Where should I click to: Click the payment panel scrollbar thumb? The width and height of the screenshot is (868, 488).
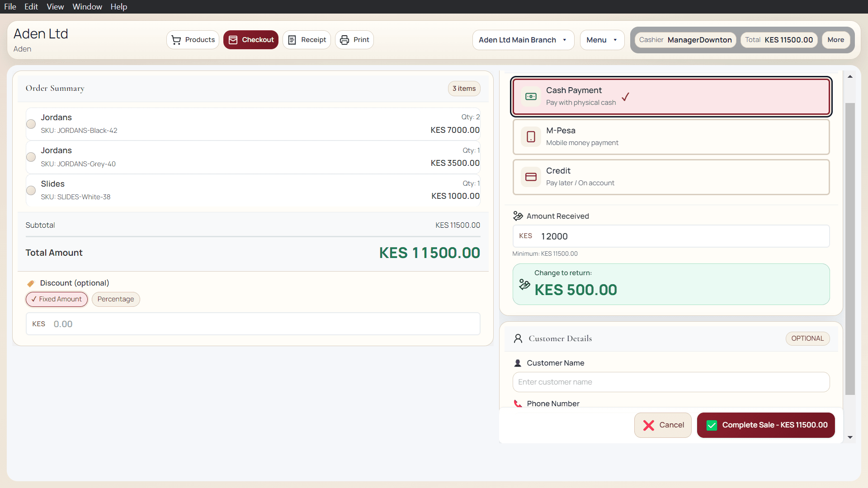850,249
